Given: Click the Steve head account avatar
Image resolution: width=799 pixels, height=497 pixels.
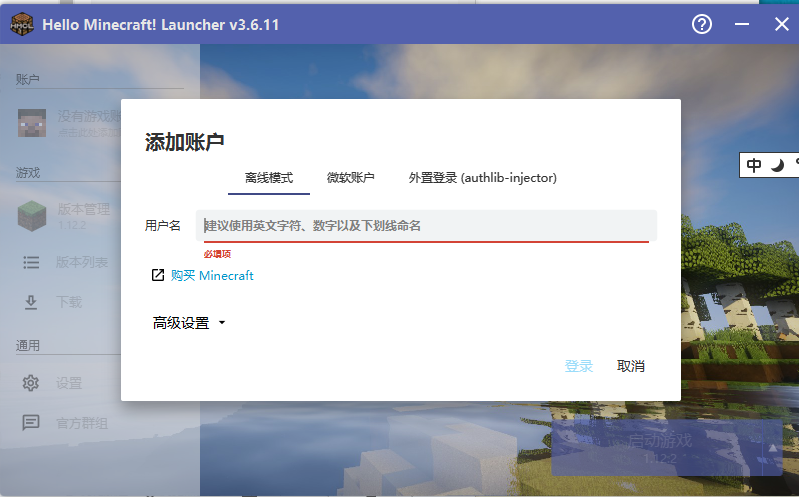Looking at the screenshot, I should [x=32, y=122].
